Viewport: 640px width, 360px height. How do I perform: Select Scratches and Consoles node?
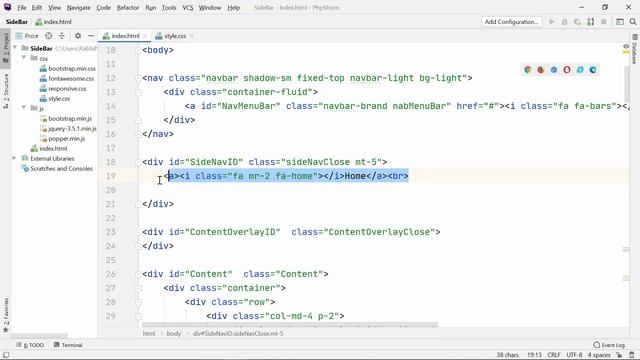pyautogui.click(x=57, y=169)
